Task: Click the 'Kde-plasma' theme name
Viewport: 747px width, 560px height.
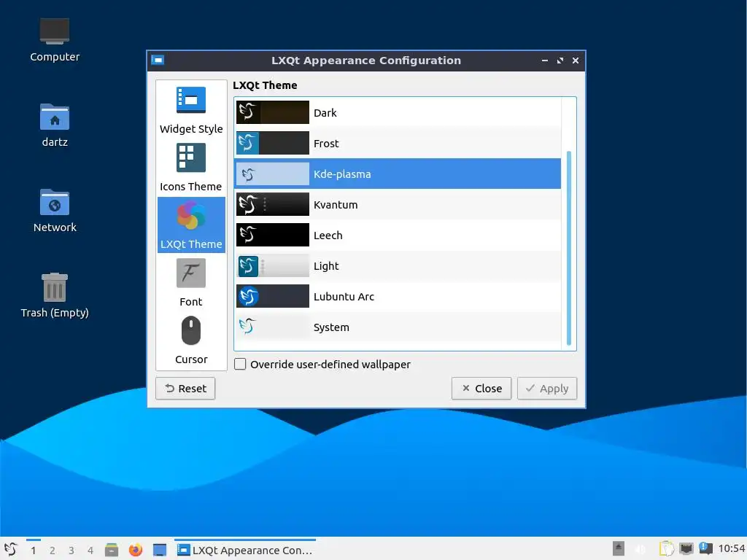Action: point(342,174)
